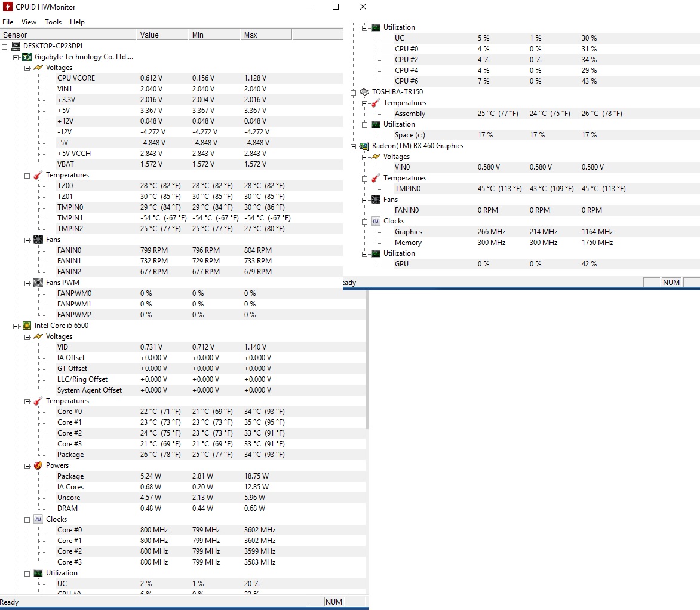Click the DESKTOP-CP23DPI computer icon
Screen dimensions: 700x610
[16, 46]
